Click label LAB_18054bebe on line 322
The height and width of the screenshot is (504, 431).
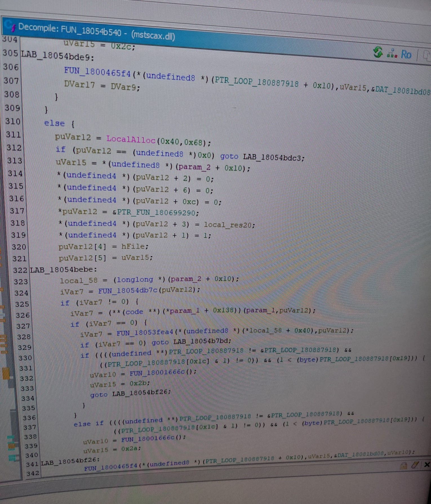(x=63, y=270)
